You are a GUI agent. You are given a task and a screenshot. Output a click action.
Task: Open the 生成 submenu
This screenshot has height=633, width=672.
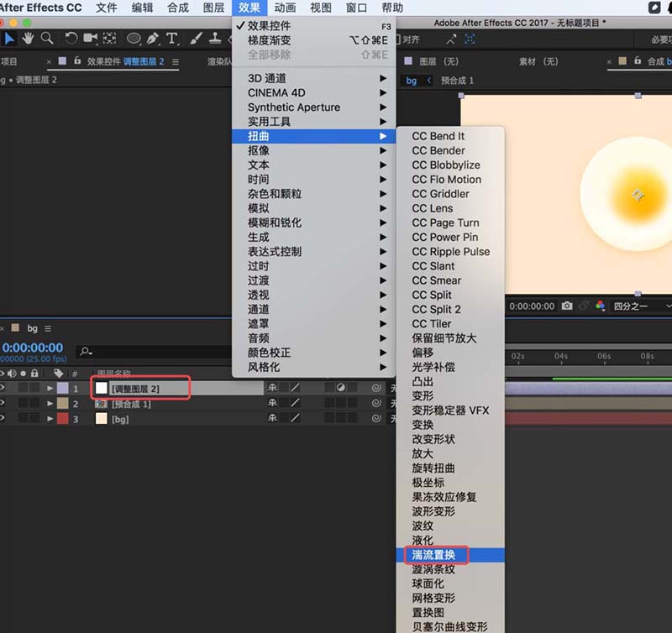pos(313,238)
